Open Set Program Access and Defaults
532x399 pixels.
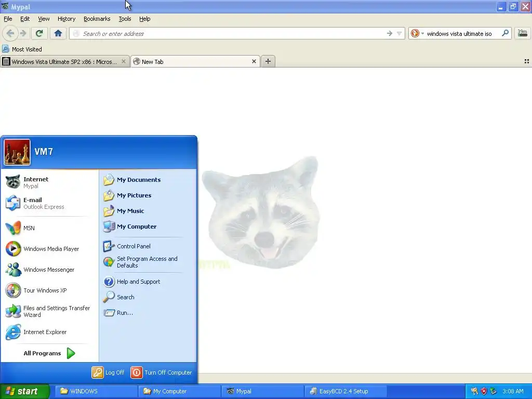point(148,262)
